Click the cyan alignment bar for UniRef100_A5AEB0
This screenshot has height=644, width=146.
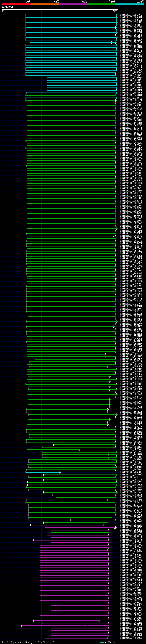pyautogui.click(x=71, y=25)
